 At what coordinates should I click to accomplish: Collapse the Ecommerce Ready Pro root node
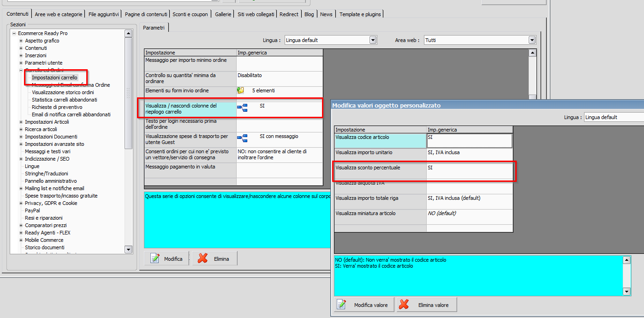click(14, 33)
